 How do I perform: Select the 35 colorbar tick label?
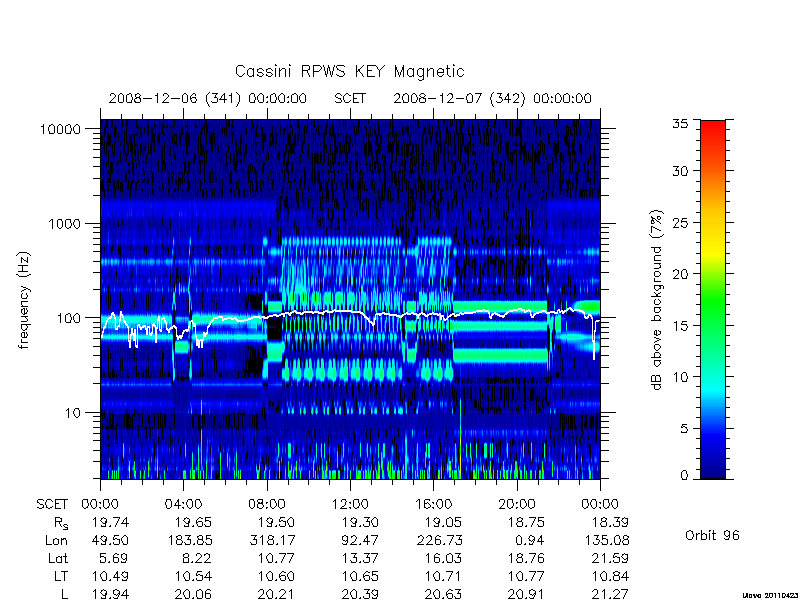click(679, 124)
